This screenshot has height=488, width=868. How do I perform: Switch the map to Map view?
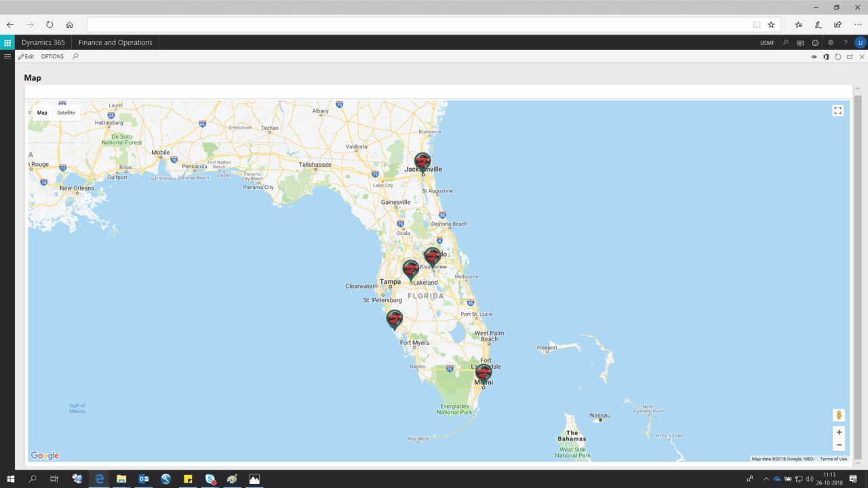(x=42, y=113)
